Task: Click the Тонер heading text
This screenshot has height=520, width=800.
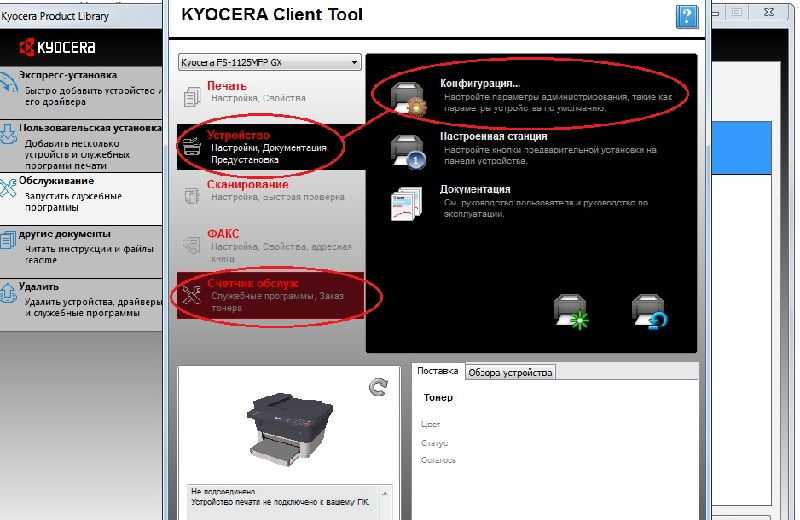Action: [x=438, y=397]
